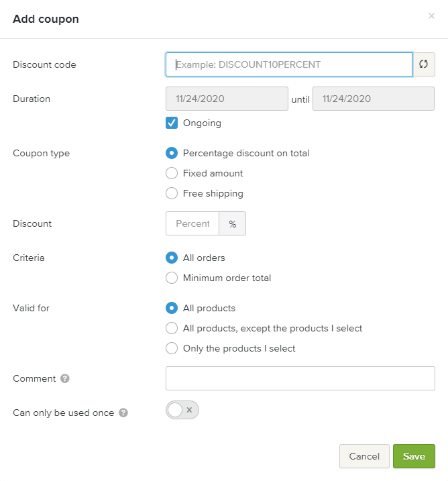
Task: Select All products option
Action: tap(172, 308)
